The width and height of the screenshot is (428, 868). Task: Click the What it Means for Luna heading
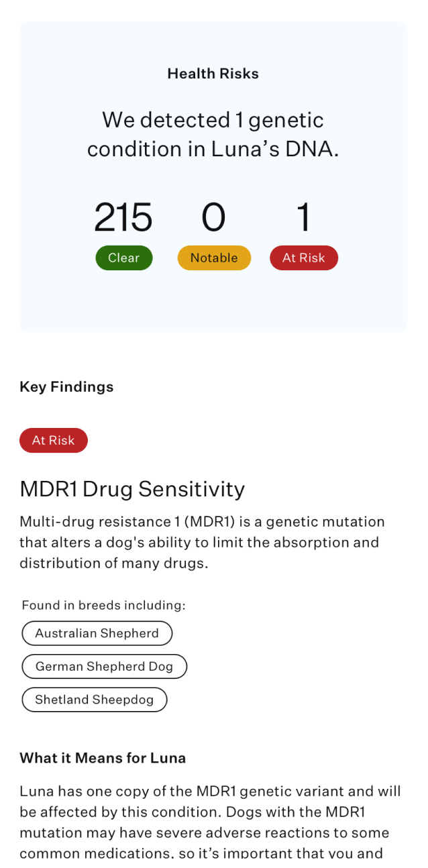coord(103,758)
